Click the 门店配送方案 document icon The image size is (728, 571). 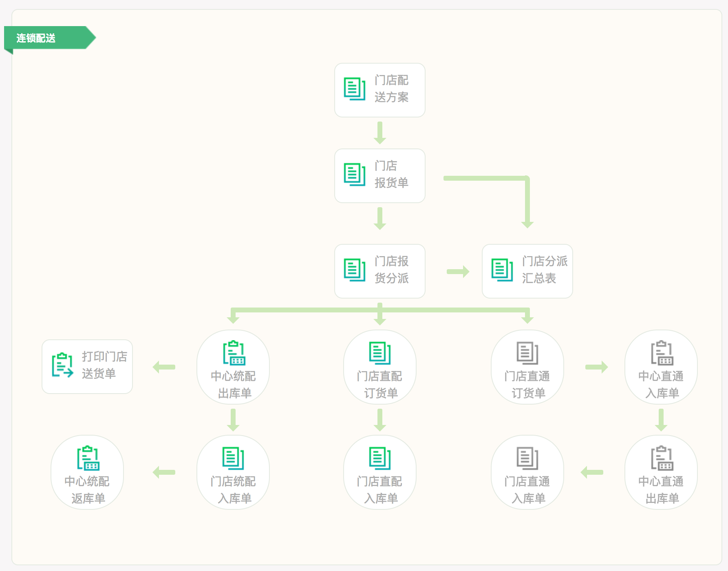[x=354, y=89]
